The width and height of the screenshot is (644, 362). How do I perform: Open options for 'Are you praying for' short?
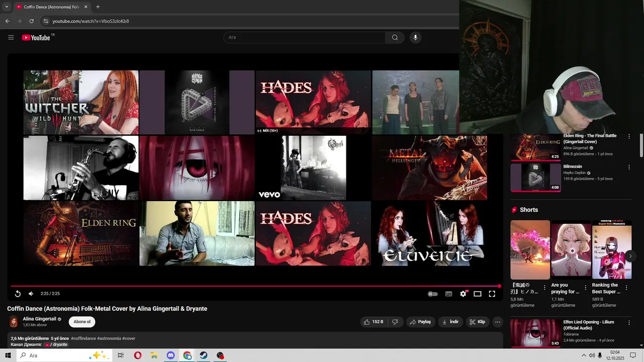pyautogui.click(x=586, y=288)
